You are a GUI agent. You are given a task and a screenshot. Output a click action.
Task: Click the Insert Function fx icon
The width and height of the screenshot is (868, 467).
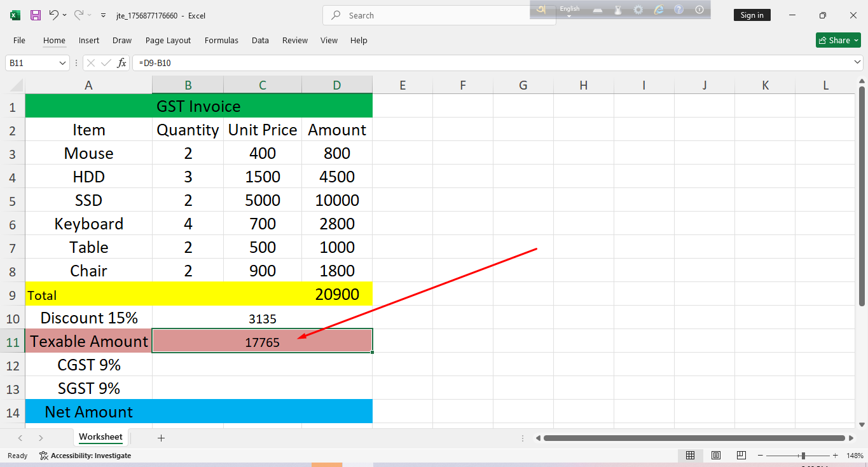tap(121, 63)
